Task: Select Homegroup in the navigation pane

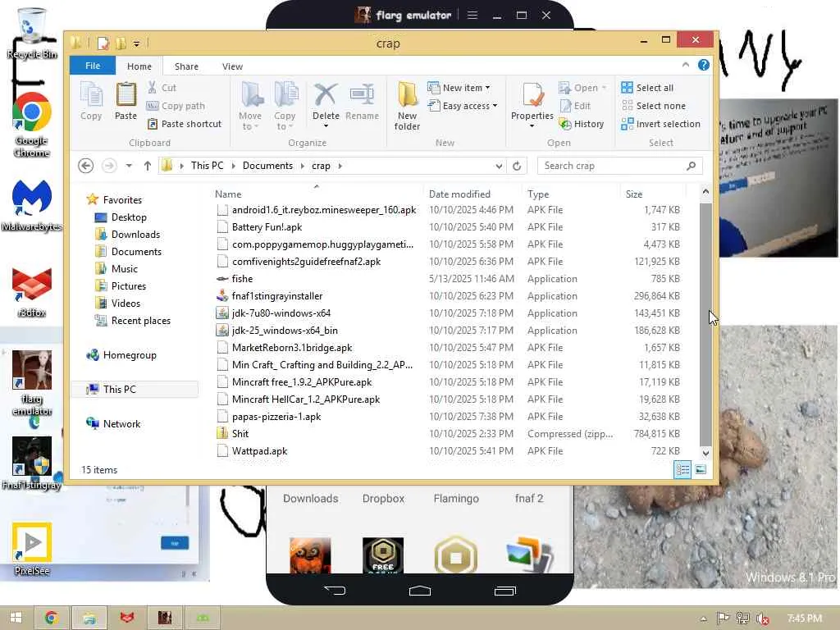Action: click(x=130, y=354)
